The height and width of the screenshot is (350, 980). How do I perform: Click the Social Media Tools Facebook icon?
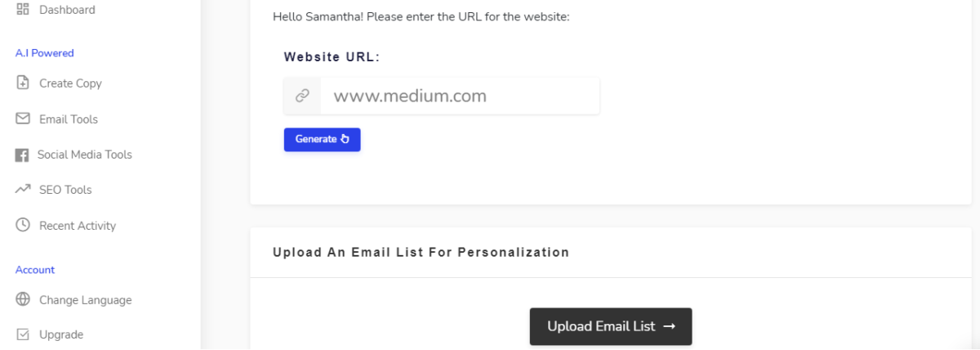click(x=22, y=155)
